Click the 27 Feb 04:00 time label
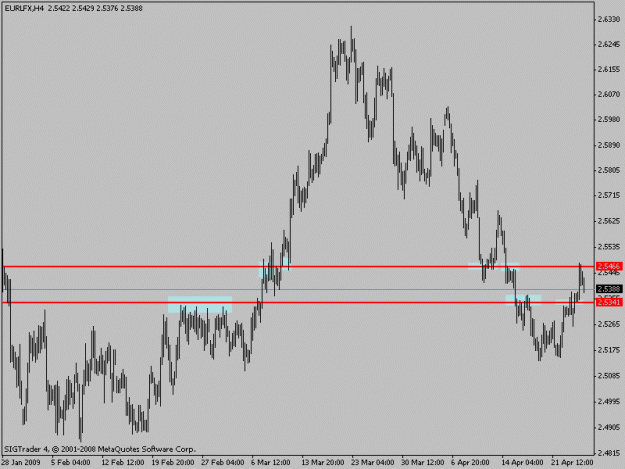This screenshot has width=625, height=469. [222, 462]
